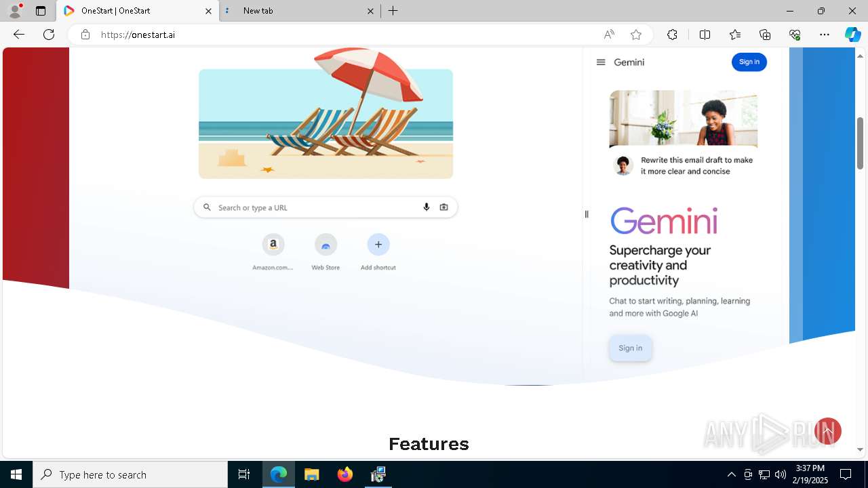Click the address bar URL onestart.ai
868x488 pixels.
[x=138, y=35]
